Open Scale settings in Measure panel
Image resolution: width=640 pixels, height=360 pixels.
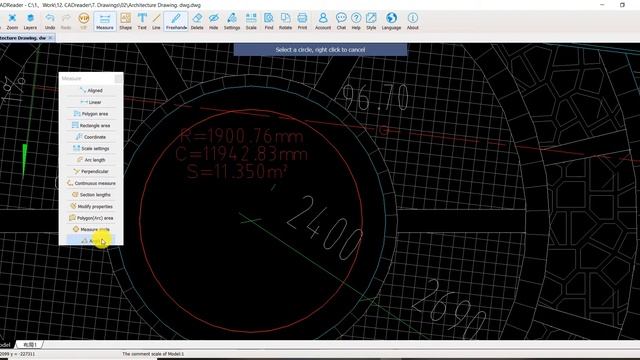(x=91, y=149)
